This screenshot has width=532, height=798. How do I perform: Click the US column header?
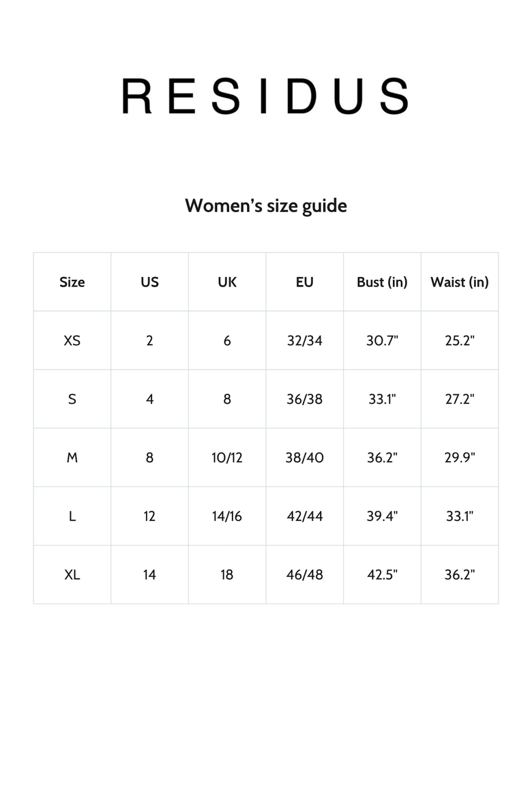tap(149, 282)
